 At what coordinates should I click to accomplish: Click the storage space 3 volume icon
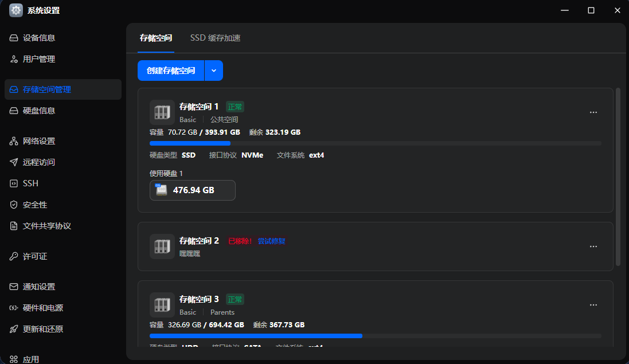point(162,304)
